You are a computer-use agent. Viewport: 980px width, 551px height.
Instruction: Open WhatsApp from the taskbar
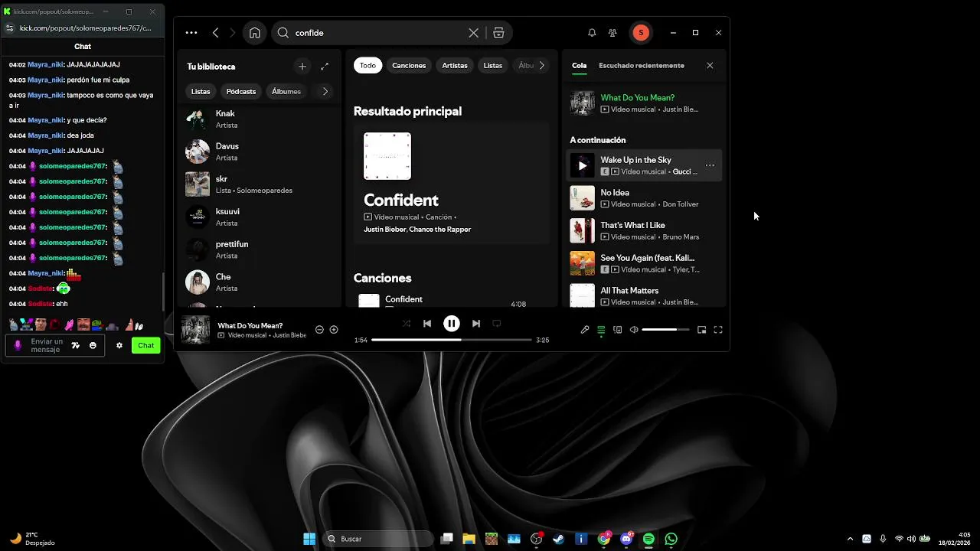tap(671, 539)
